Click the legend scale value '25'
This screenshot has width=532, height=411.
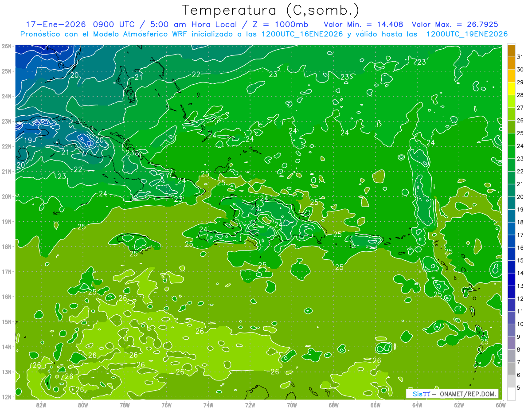520,133
